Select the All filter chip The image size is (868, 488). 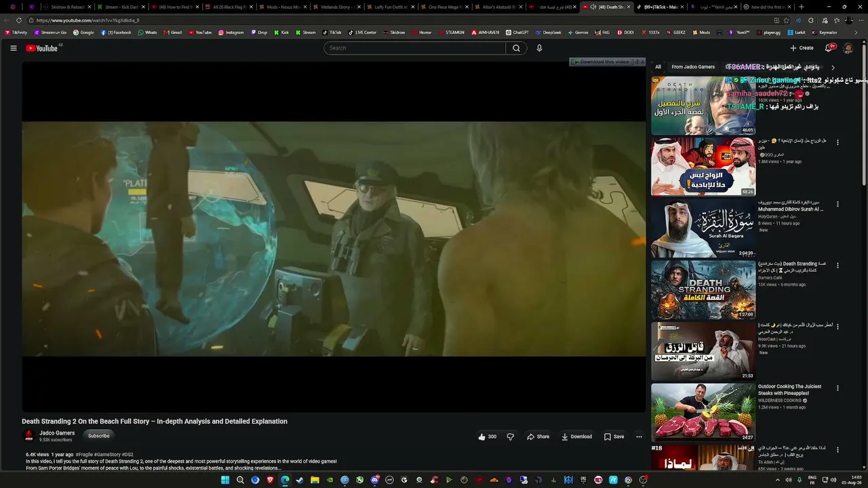[658, 67]
